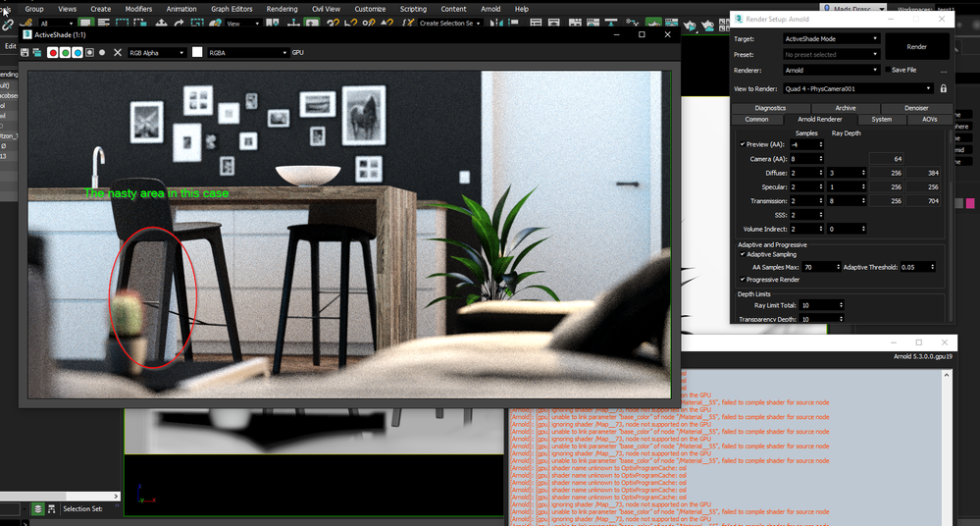Open the RGB Alpha channel dropdown
The height and width of the screenshot is (526, 980).
(x=156, y=53)
